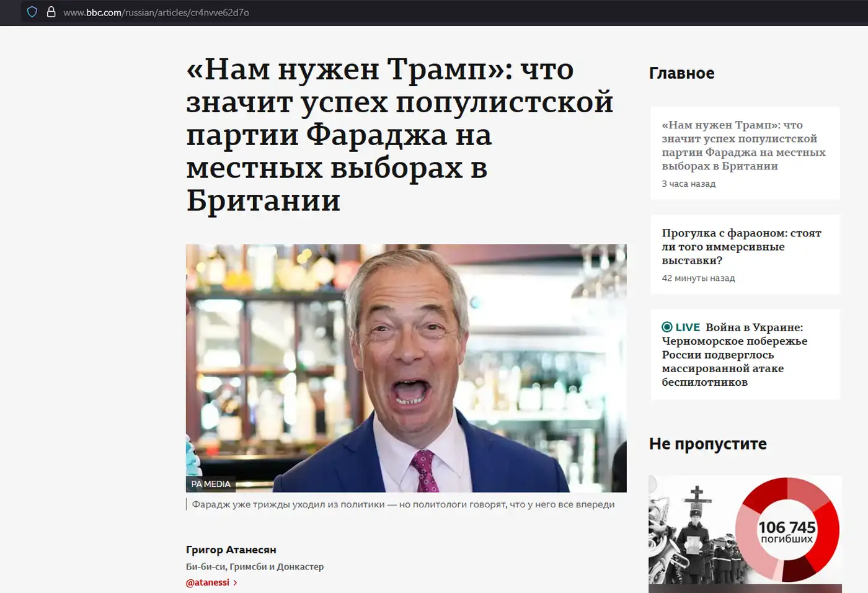
Task: Click the 106 745 погибших thumbnail
Action: 745,533
